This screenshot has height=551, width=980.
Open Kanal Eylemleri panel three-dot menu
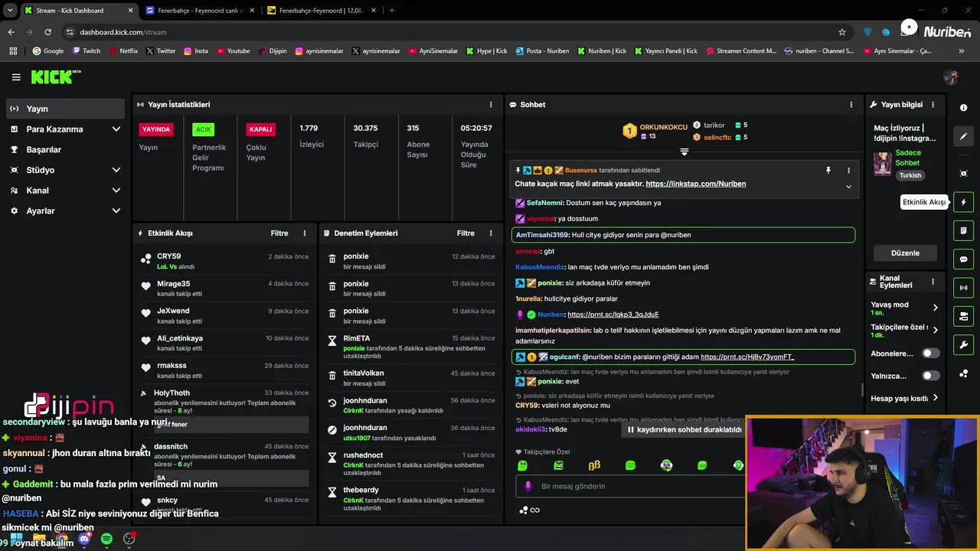(x=933, y=282)
